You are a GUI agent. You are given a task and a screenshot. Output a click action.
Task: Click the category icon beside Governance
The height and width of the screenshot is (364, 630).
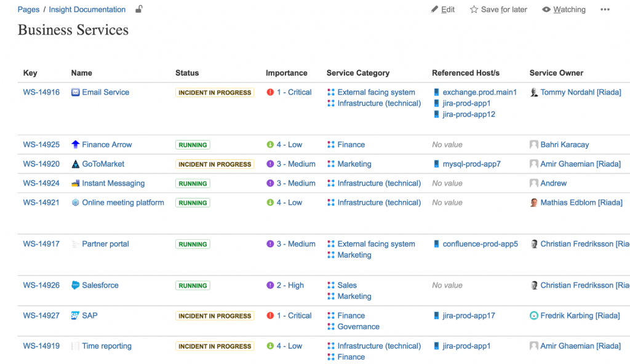(x=330, y=326)
